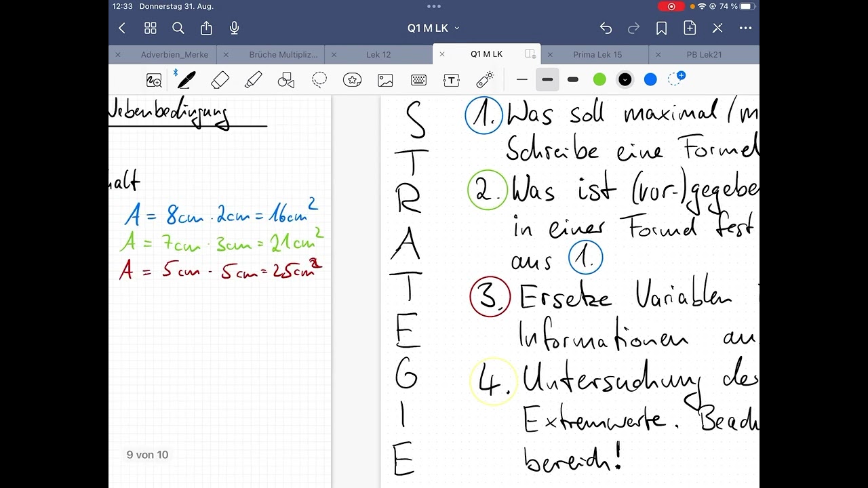
Task: Close the Lek 12 tab
Action: 334,54
